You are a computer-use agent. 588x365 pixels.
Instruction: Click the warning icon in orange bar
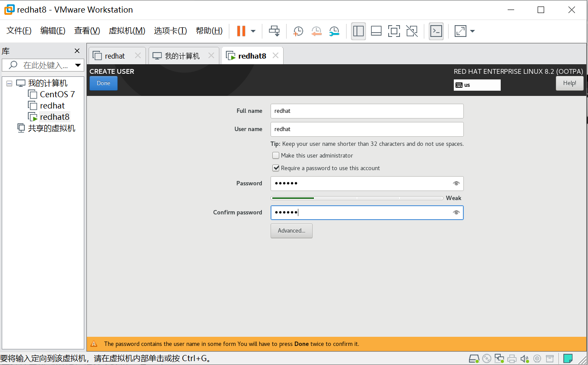[94, 344]
